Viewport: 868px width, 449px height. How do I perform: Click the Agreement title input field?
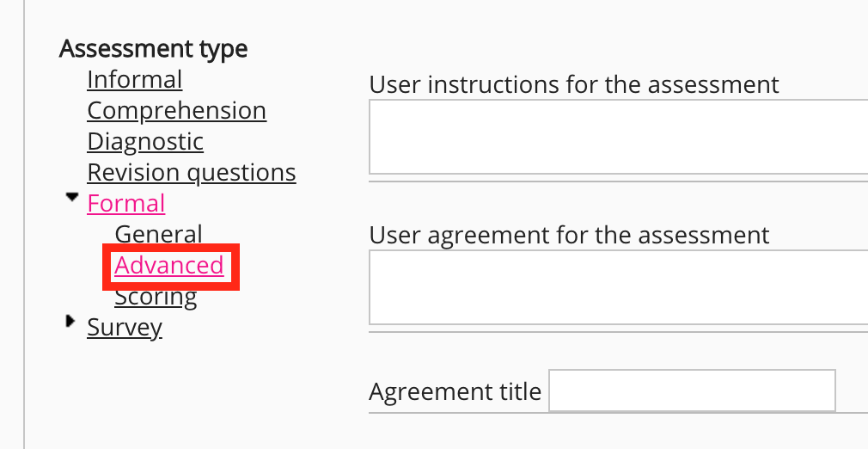(x=692, y=391)
